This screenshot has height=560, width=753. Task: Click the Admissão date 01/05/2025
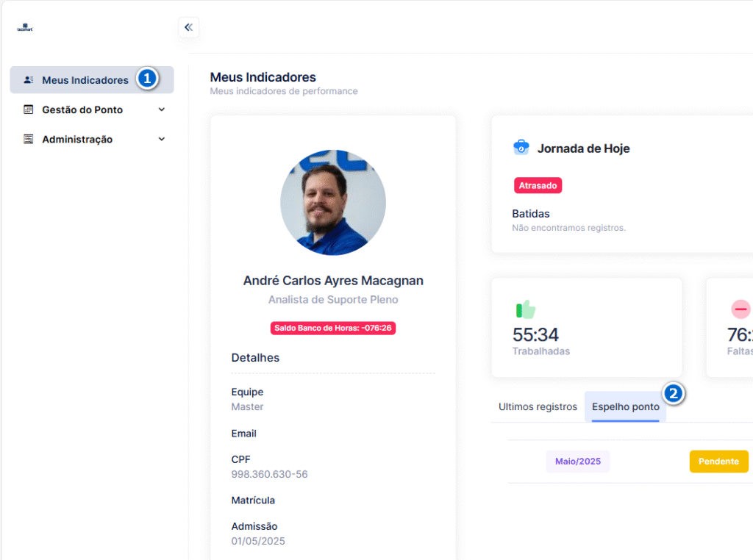click(x=258, y=542)
